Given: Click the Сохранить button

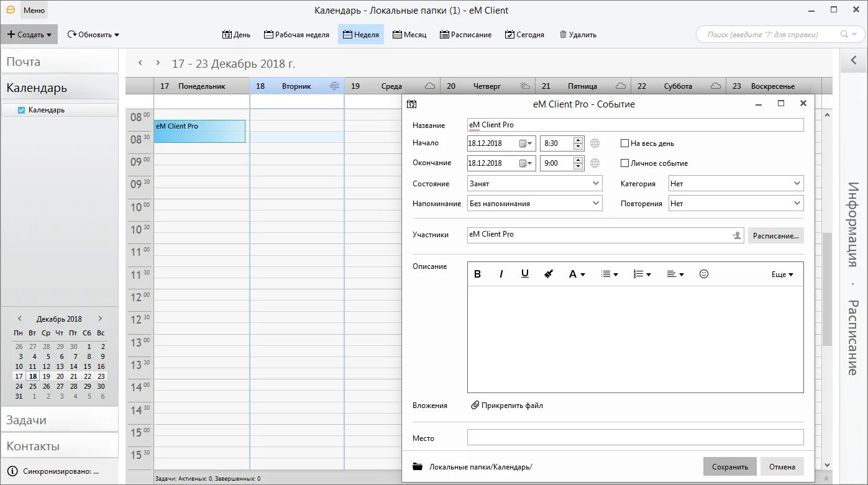Looking at the screenshot, I should (x=730, y=467).
